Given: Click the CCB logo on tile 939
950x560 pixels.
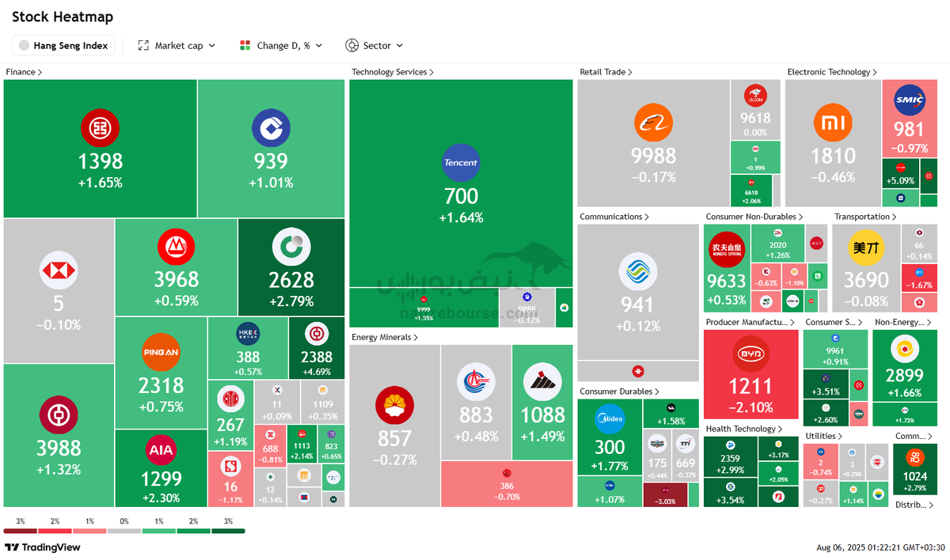Looking at the screenshot, I should point(271,128).
